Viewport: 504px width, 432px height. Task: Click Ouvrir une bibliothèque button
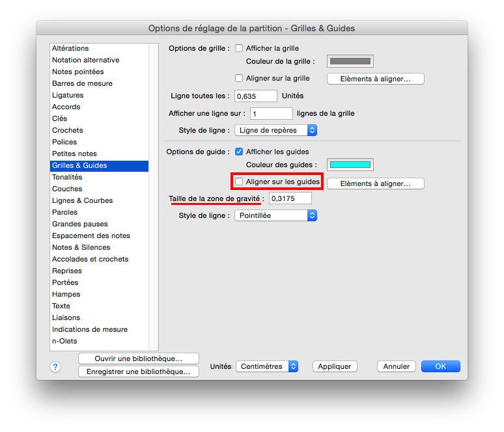pyautogui.click(x=138, y=358)
